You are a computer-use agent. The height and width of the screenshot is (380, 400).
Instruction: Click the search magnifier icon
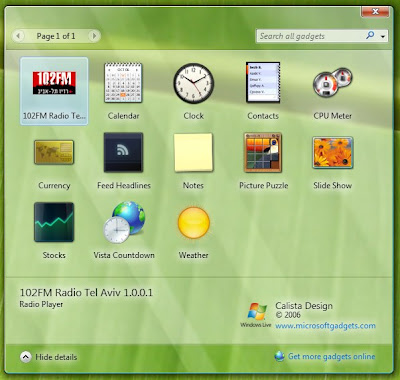[370, 35]
